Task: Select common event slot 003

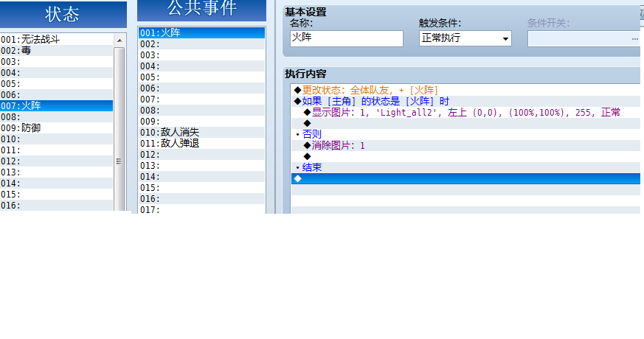Action: click(x=201, y=55)
